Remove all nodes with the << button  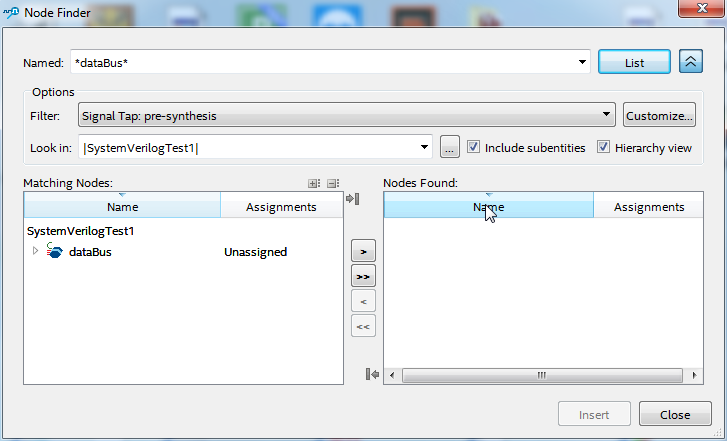364,326
